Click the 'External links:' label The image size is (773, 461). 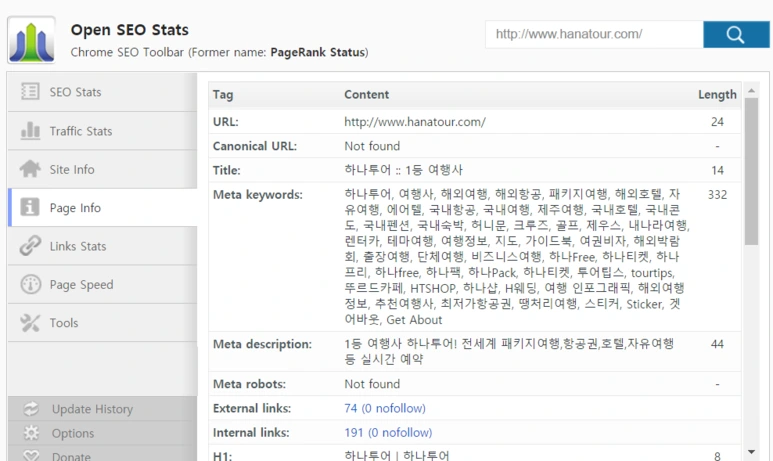(x=252, y=408)
